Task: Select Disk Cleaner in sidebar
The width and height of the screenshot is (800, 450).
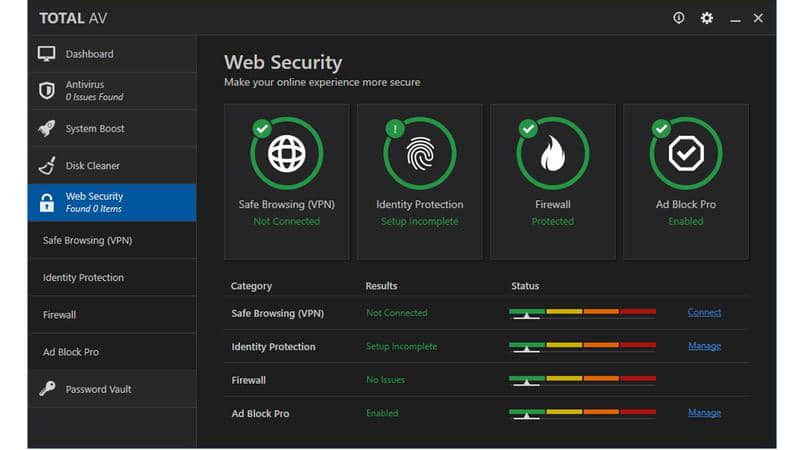Action: click(113, 165)
